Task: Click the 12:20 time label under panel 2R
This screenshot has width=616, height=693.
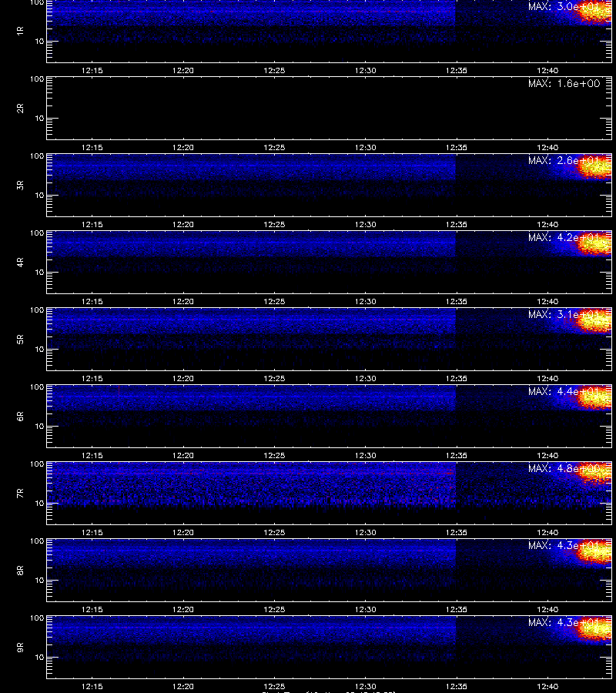Action: (183, 148)
